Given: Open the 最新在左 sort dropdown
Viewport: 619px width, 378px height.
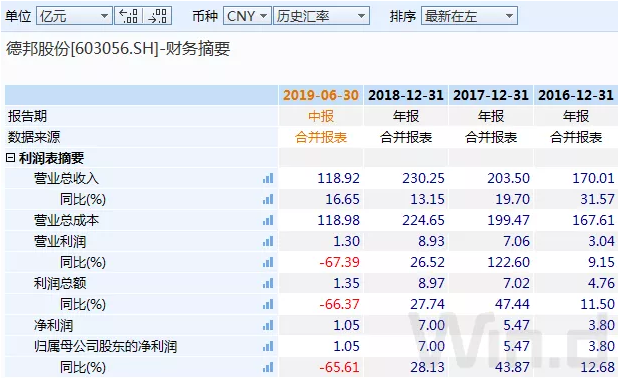Looking at the screenshot, I should (x=469, y=16).
